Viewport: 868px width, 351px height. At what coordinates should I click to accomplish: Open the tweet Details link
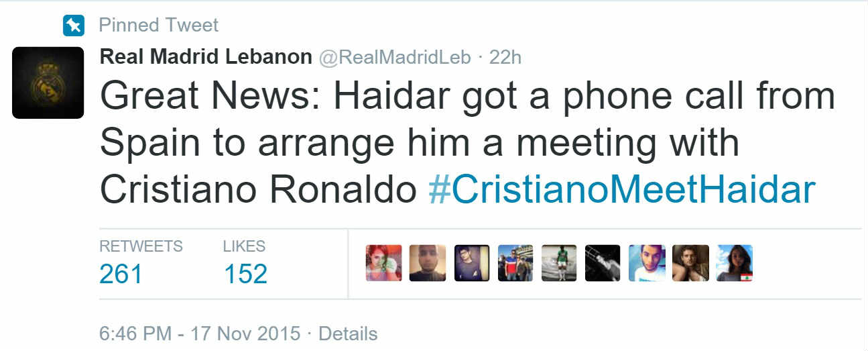(348, 334)
